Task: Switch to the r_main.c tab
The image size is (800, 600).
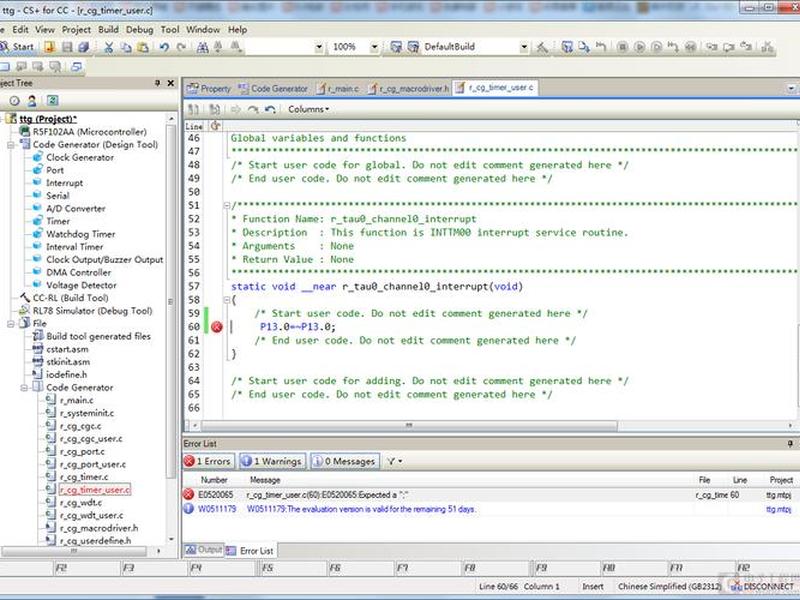Action: pyautogui.click(x=337, y=89)
